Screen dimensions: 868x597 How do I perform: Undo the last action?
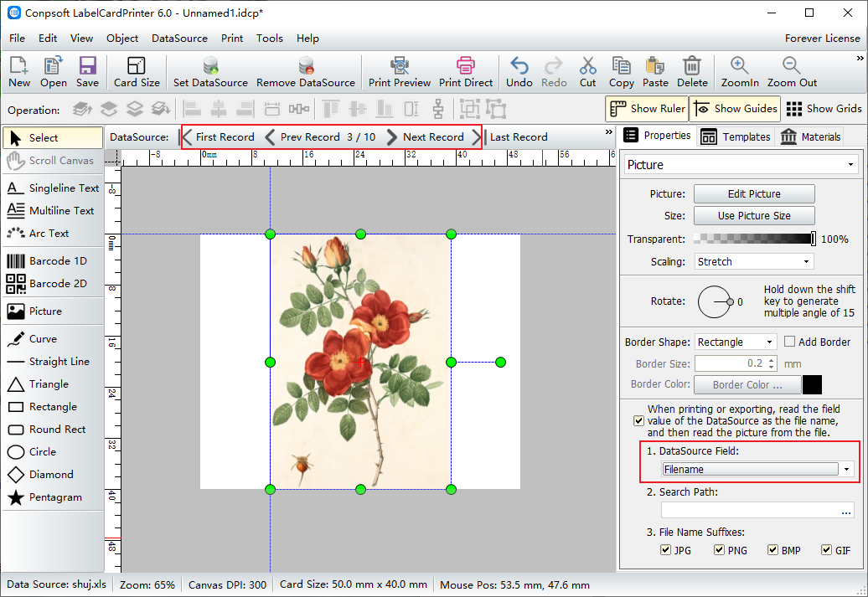(x=519, y=72)
